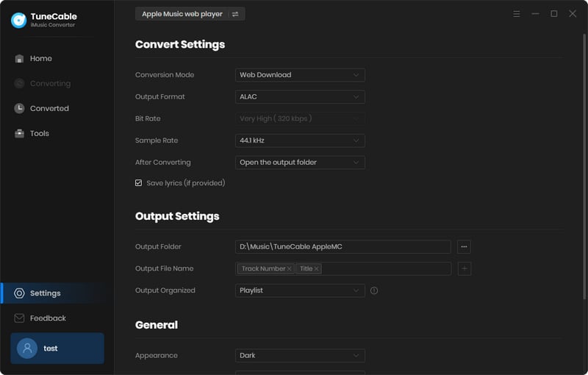
Task: Click the Output Folder path field
Action: point(343,247)
